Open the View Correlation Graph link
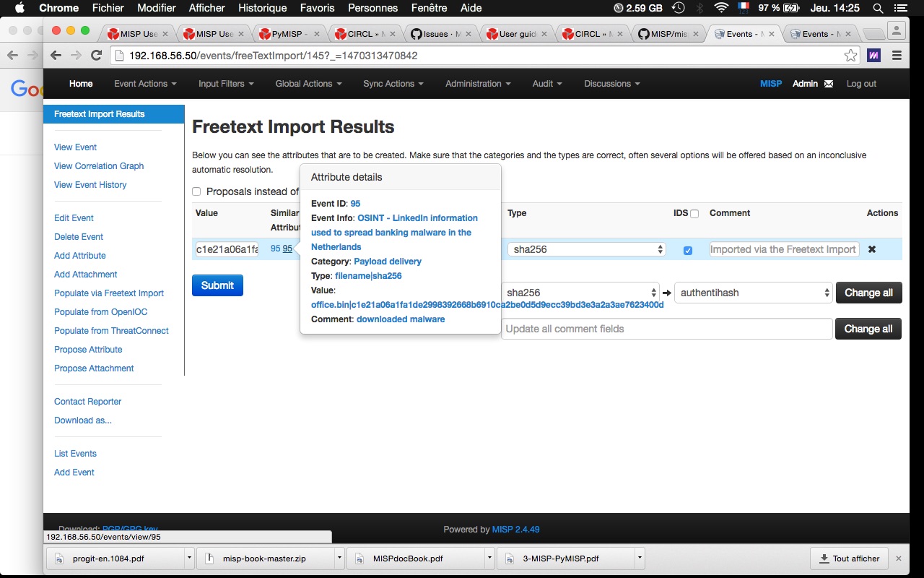Viewport: 924px width, 578px height. [x=99, y=166]
